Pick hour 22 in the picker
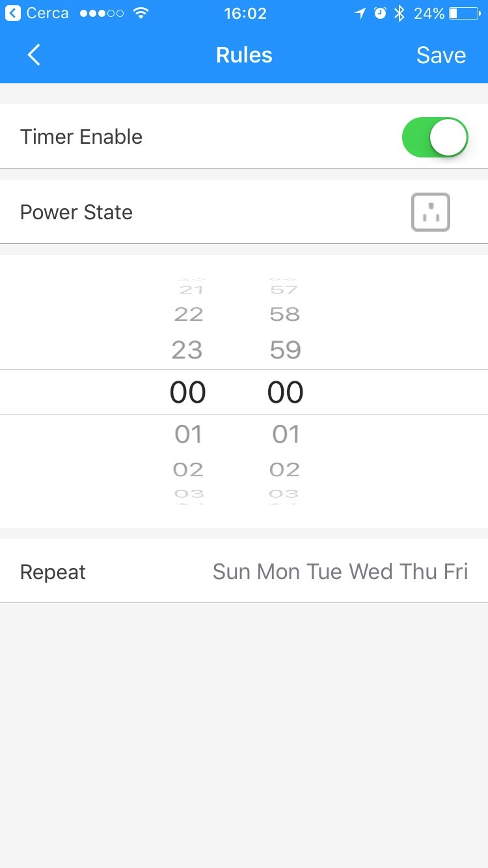This screenshot has height=868, width=488. tap(188, 314)
